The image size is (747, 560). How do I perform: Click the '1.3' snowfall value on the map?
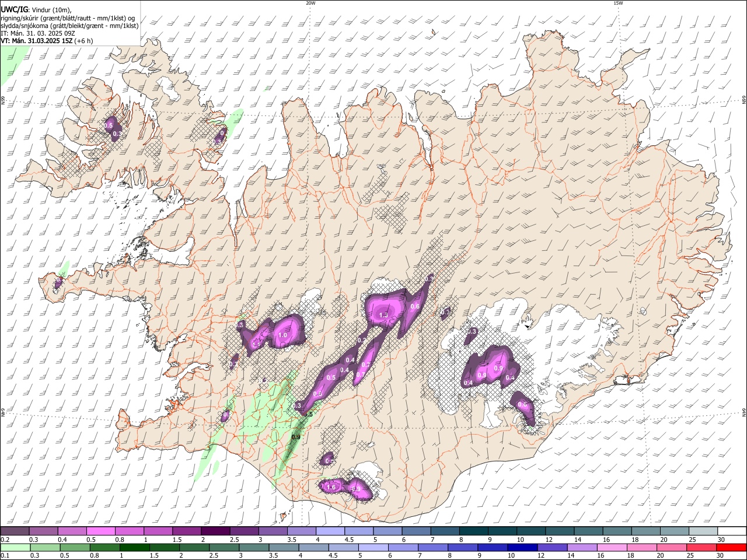coord(383,315)
